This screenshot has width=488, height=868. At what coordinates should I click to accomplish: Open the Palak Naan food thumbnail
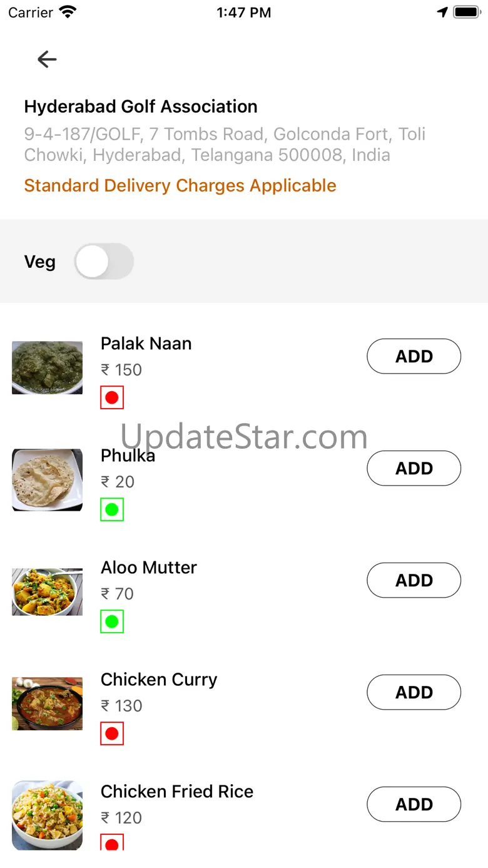coord(47,367)
